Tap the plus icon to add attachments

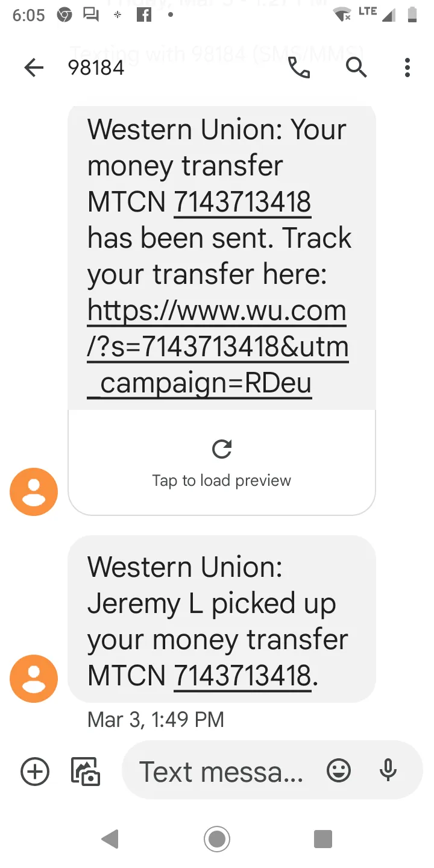click(35, 772)
